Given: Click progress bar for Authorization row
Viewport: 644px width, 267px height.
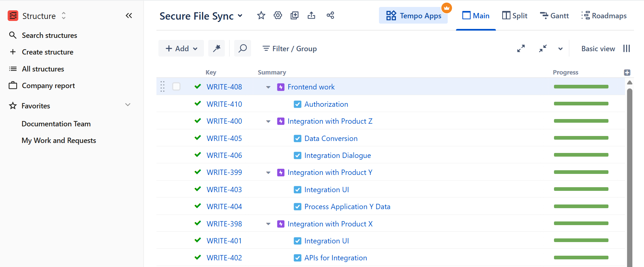Looking at the screenshot, I should [x=581, y=104].
